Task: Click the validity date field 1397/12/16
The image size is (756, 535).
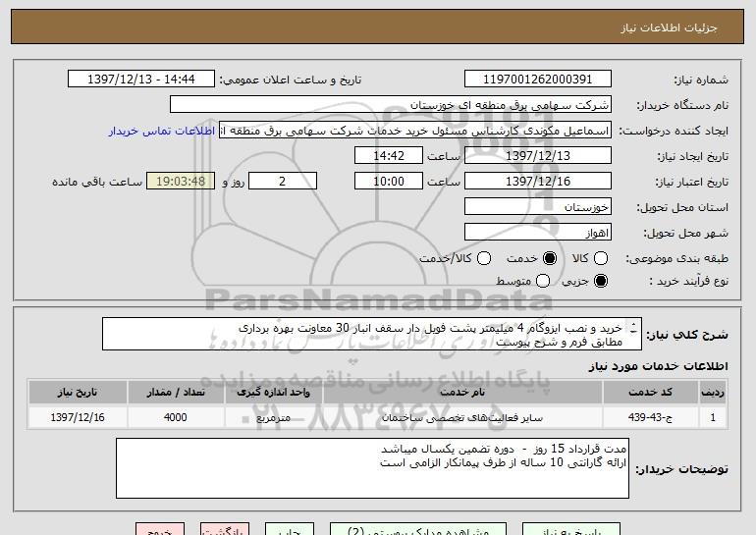Action: click(538, 182)
